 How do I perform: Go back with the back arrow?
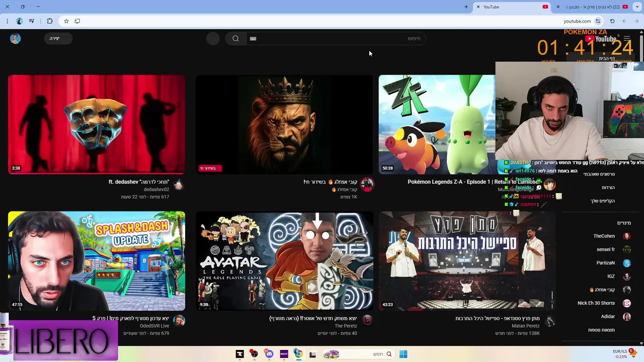[x=624, y=21]
